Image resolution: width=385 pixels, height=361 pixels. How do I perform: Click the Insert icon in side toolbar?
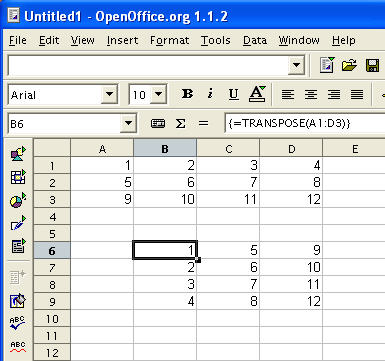pos(18,153)
